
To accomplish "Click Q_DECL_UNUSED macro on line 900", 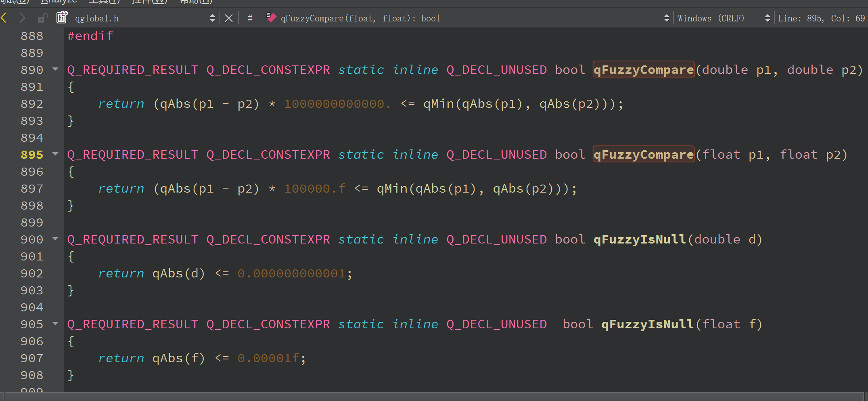I will (x=496, y=239).
